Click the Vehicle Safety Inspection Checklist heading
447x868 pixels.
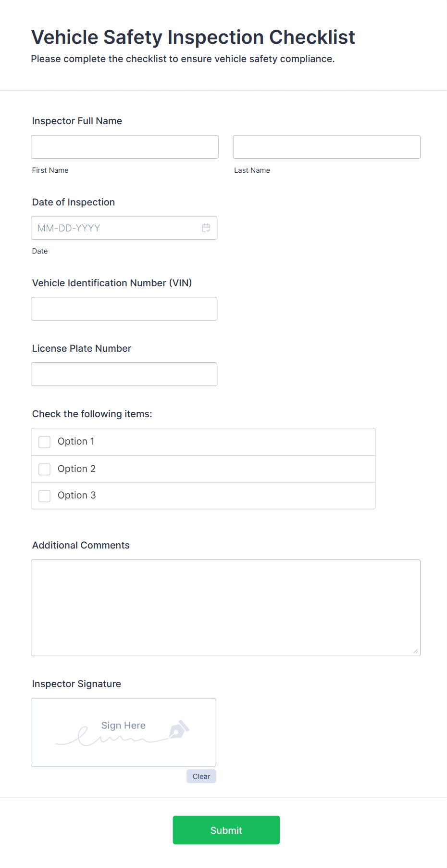click(193, 37)
